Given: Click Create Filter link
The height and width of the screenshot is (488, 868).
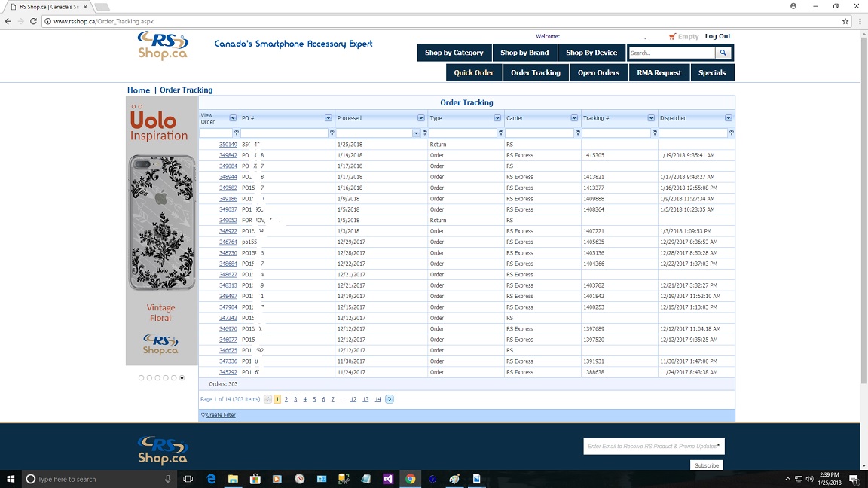Looking at the screenshot, I should coord(221,415).
